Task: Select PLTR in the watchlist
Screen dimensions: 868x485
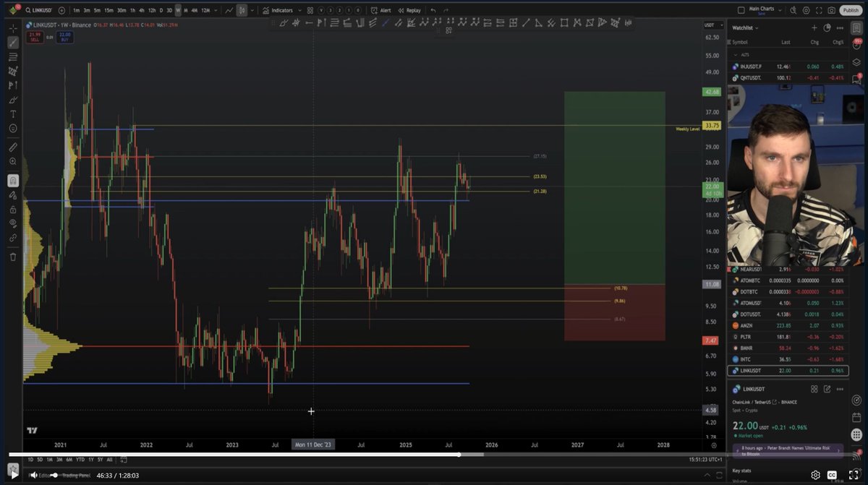Action: coord(787,337)
